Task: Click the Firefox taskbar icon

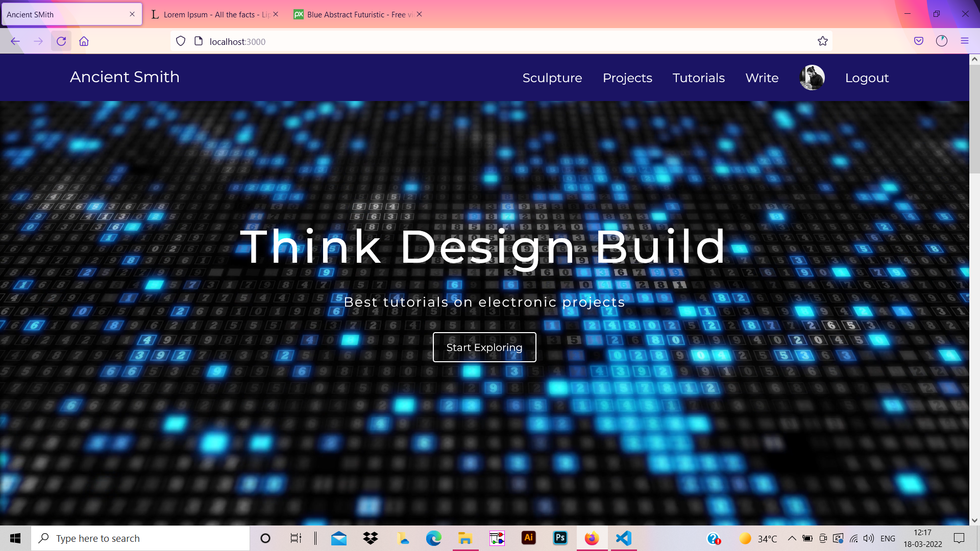Action: 592,538
